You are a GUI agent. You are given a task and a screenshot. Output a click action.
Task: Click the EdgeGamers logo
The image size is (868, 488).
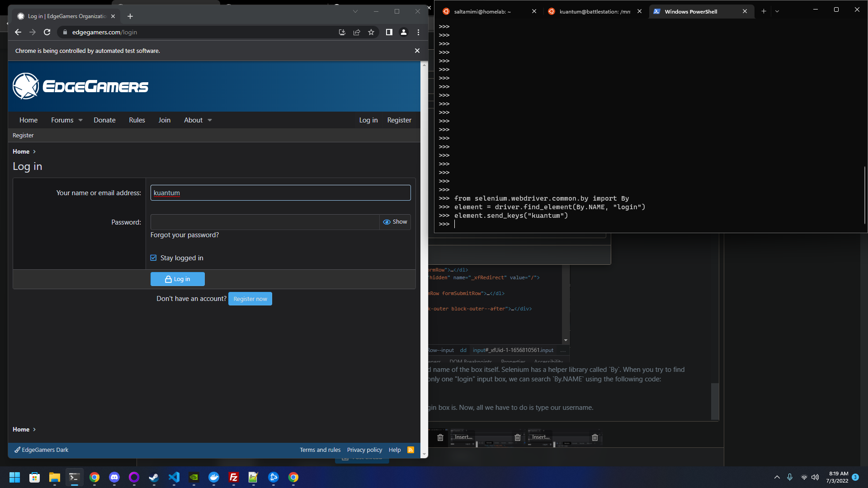(80, 86)
